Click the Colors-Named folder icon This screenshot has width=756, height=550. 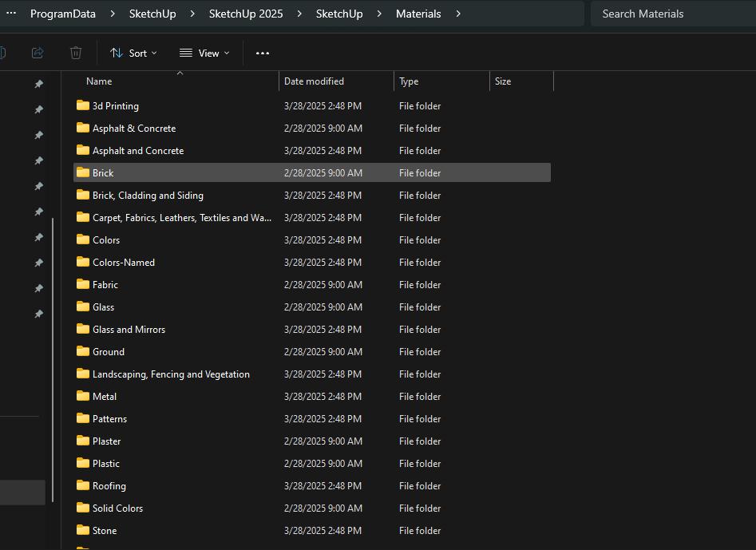(83, 262)
